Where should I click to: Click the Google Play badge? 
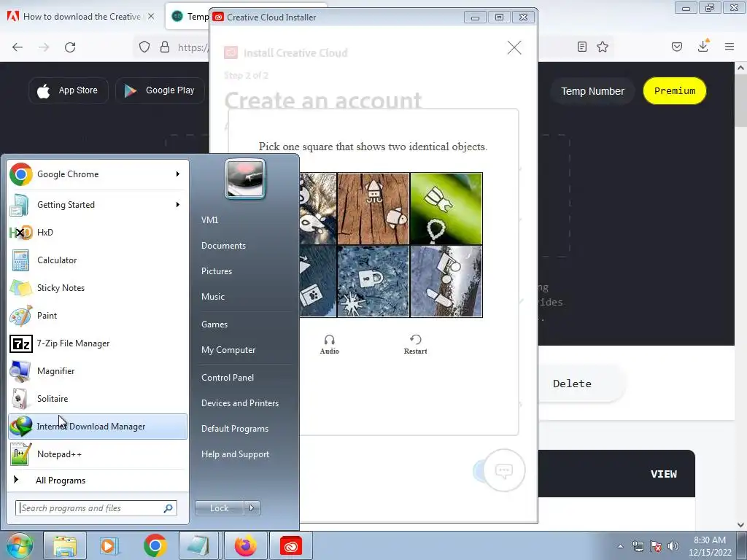[160, 90]
